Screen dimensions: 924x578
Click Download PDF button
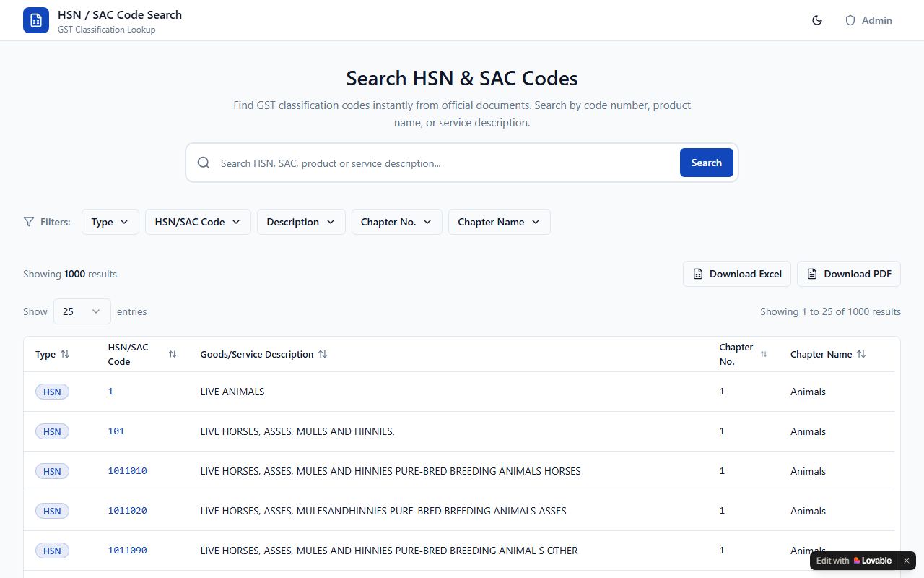point(849,274)
